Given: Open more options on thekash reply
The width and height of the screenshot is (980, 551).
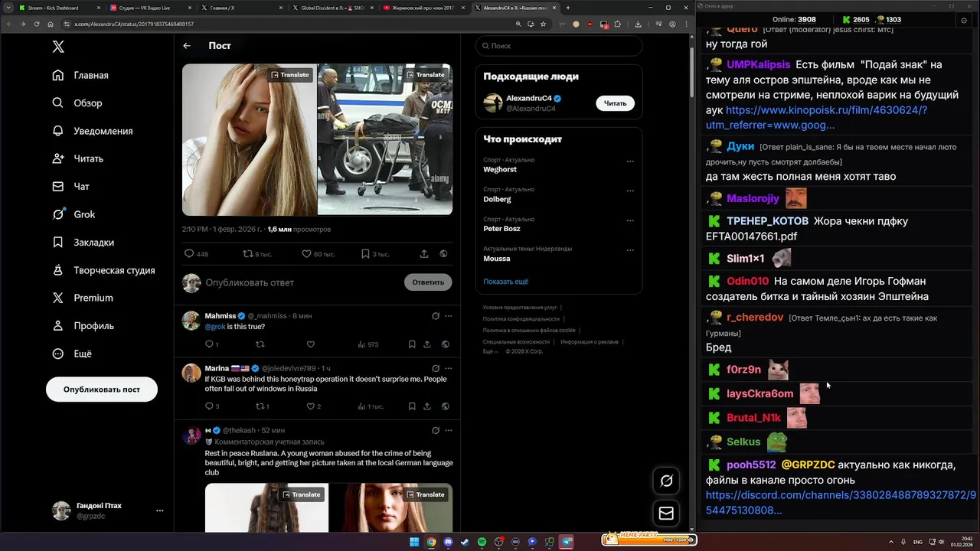Looking at the screenshot, I should [x=448, y=430].
